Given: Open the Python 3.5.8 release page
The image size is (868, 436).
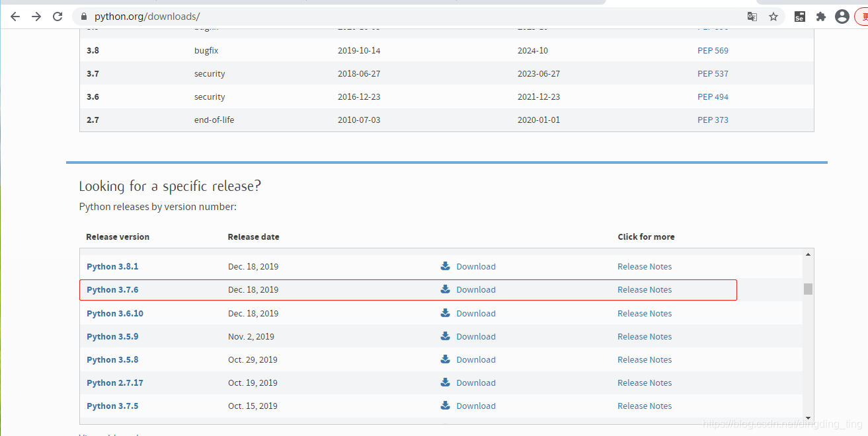Looking at the screenshot, I should [x=112, y=360].
